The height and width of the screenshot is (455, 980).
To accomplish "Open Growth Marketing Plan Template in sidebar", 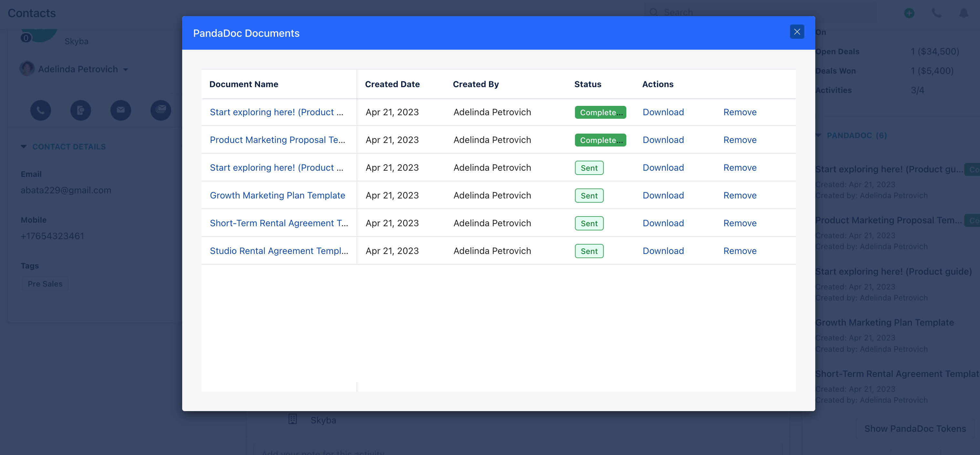I will (884, 322).
